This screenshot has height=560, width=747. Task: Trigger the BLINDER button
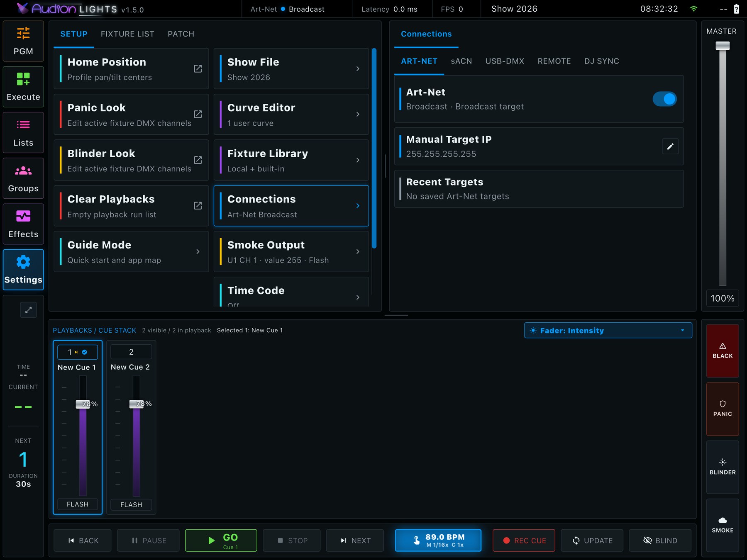point(723,467)
